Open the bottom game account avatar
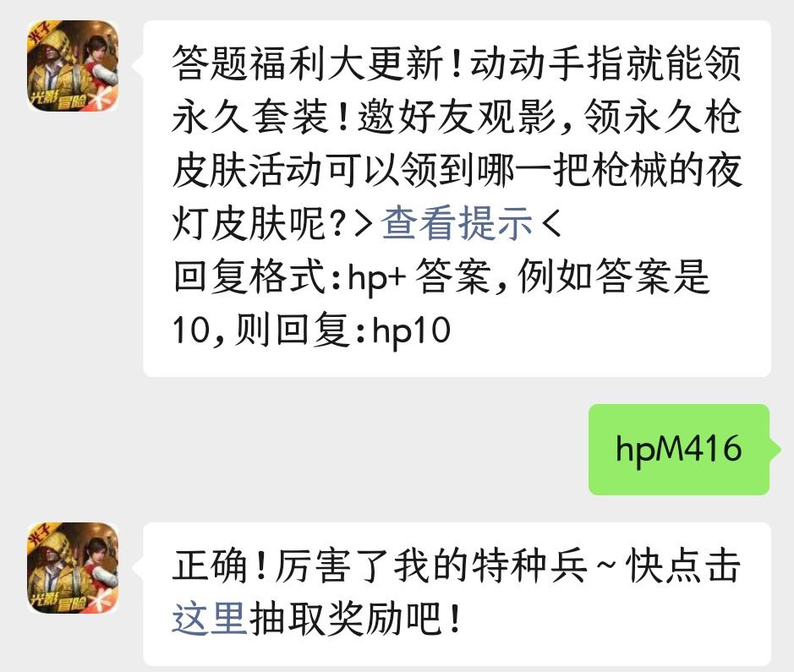The image size is (794, 672). [73, 568]
